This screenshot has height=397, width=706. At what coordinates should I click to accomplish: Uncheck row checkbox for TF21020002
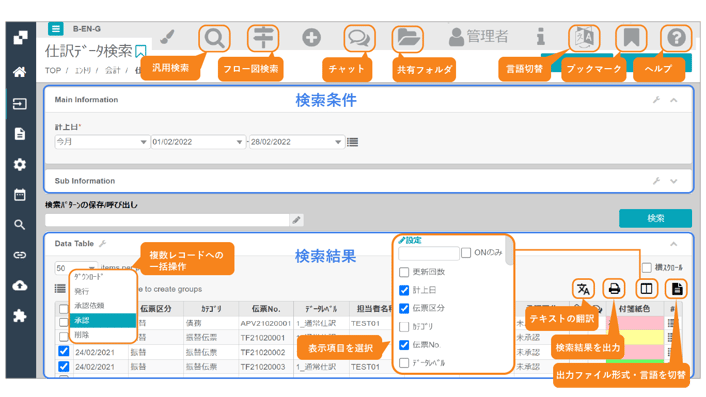63,352
